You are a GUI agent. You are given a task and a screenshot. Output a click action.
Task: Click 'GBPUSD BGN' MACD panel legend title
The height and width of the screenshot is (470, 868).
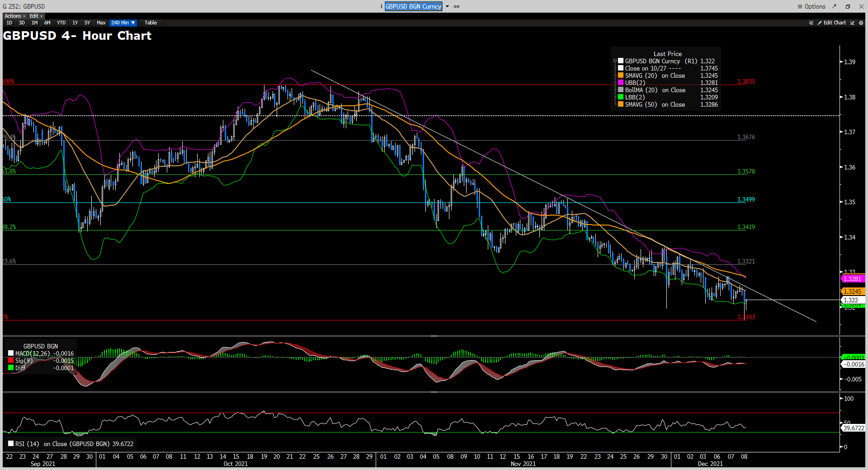[x=41, y=346]
